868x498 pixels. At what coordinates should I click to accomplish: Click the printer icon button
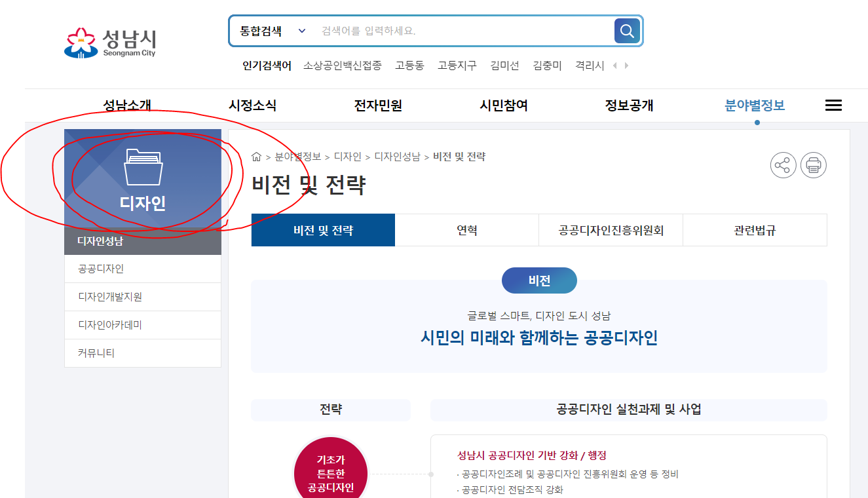[x=814, y=165]
